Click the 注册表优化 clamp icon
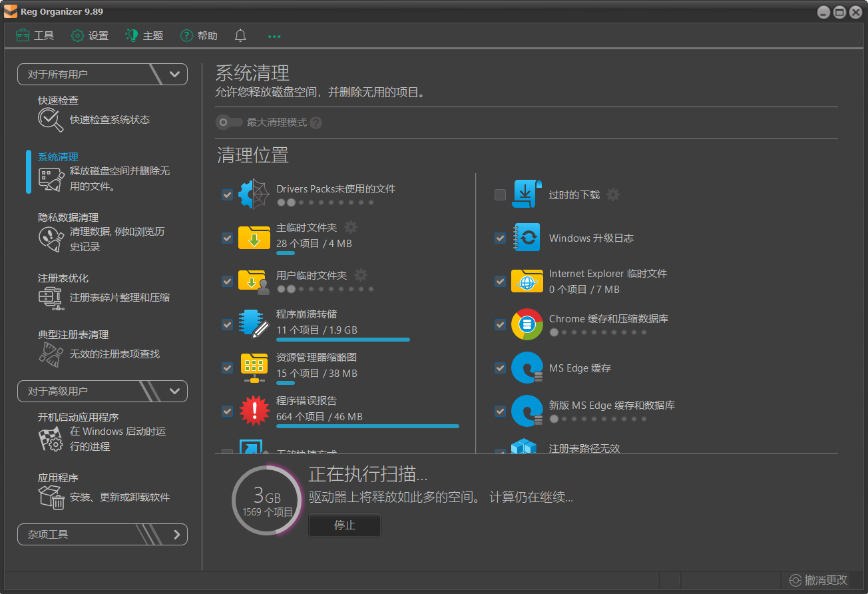 tap(51, 298)
